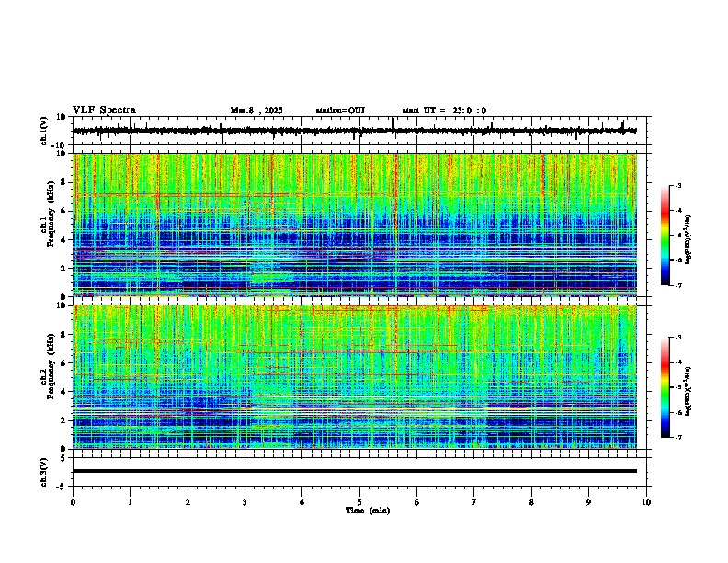The width and height of the screenshot is (728, 563).
Task: Click the ch.2 spectrogram "2" kHz tick label
Action: tap(64, 420)
